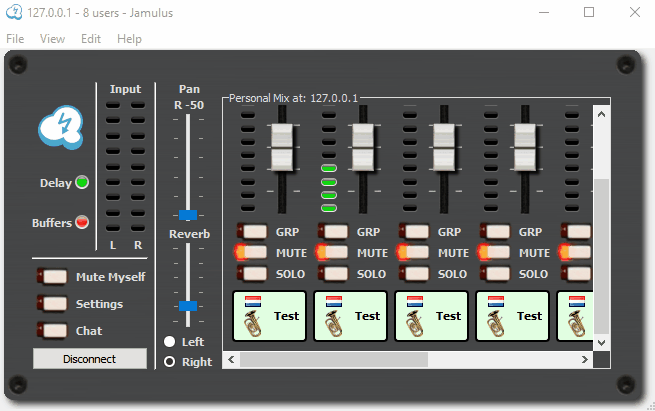The height and width of the screenshot is (411, 655).
Task: Click the first channel's volume fader
Action: tap(282, 147)
